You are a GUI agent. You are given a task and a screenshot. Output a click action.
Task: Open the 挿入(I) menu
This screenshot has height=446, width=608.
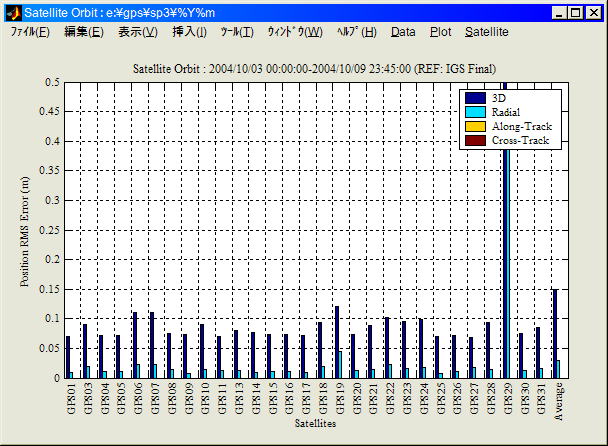pos(190,32)
